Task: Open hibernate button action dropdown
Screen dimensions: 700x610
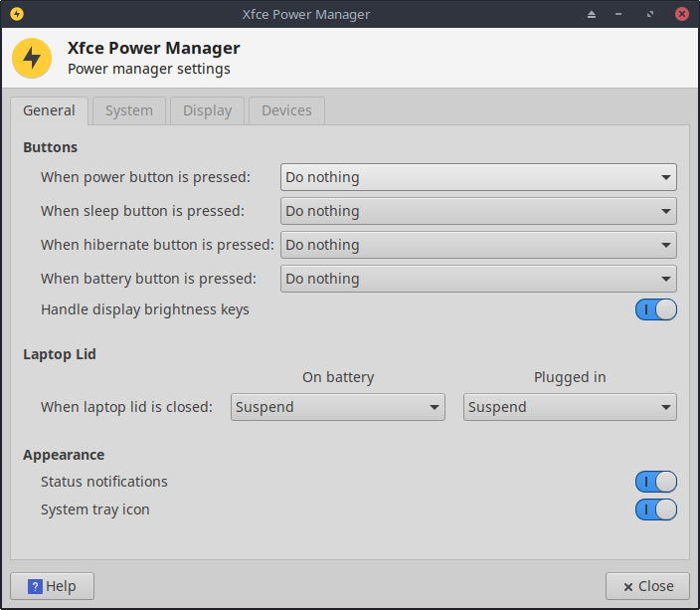Action: pos(478,245)
